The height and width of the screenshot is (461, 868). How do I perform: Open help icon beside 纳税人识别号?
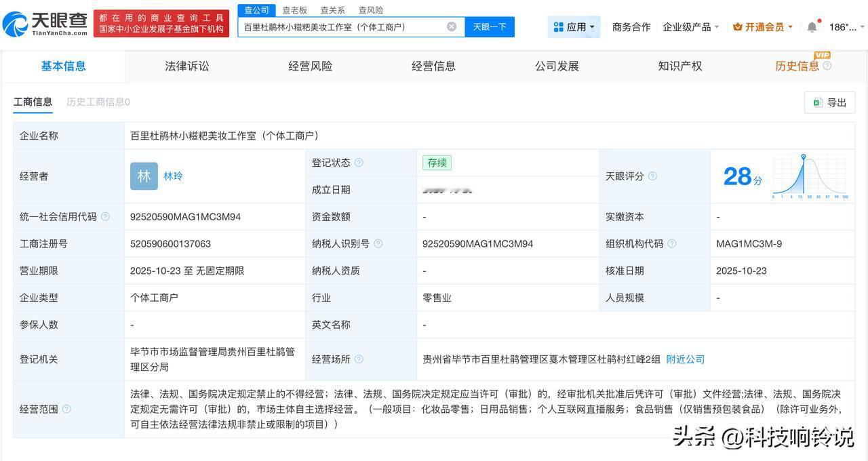click(x=378, y=244)
